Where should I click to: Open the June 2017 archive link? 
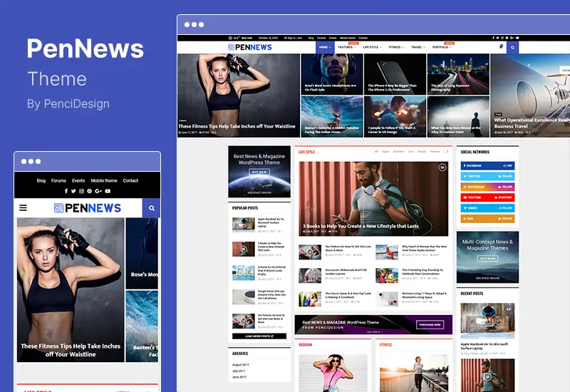coord(239,377)
